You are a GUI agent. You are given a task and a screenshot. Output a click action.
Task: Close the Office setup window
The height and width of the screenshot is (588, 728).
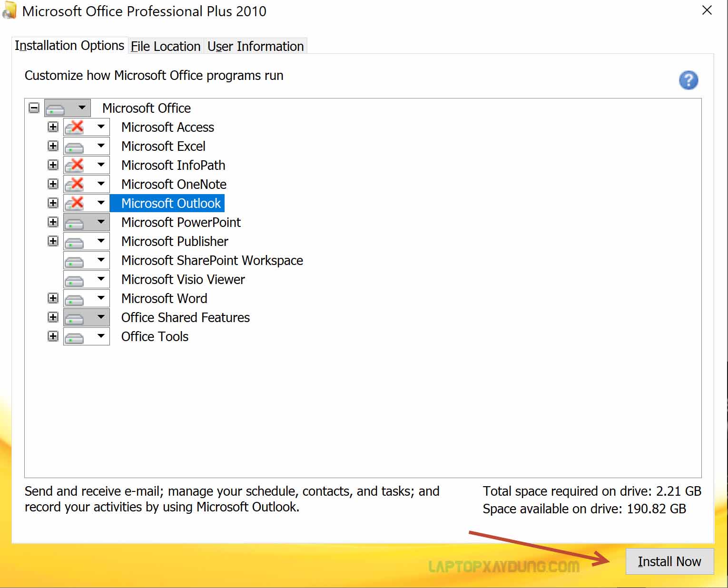pyautogui.click(x=707, y=10)
